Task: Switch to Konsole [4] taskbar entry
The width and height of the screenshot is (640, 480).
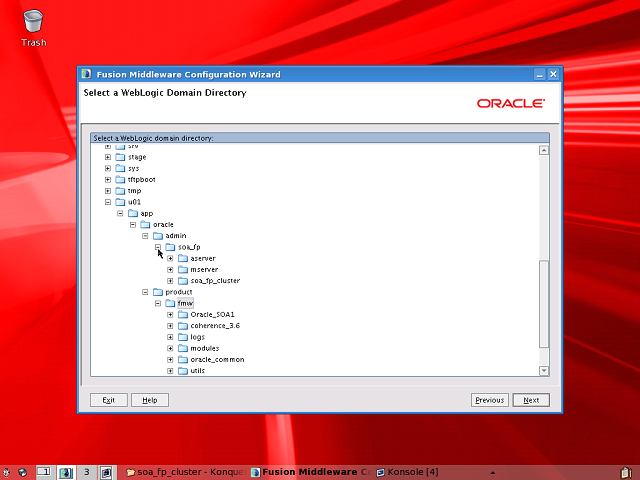Action: (408, 472)
